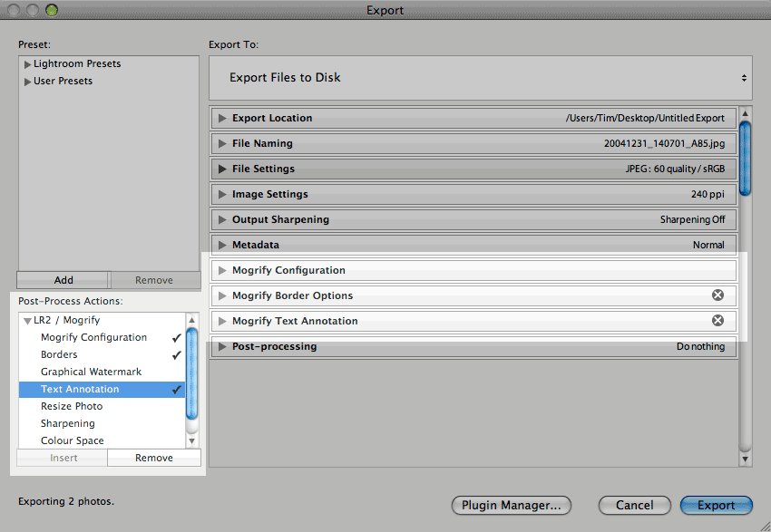
Task: Click the Add preset button
Action: pos(63,280)
